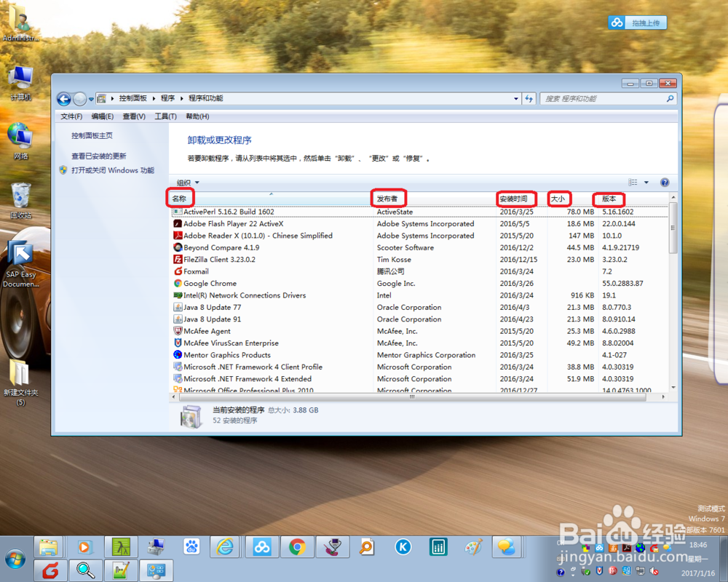
Task: Open Windows Explorer from taskbar
Action: [49, 548]
